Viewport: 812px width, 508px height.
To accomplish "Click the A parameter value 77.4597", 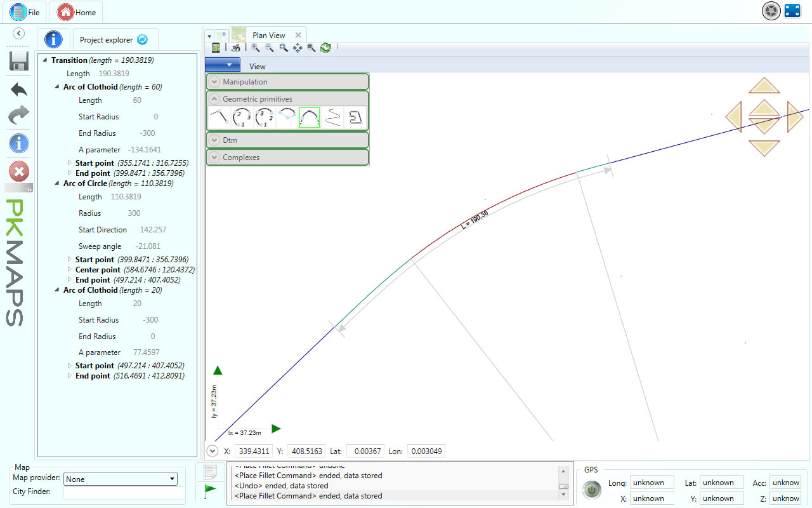I will click(x=146, y=352).
